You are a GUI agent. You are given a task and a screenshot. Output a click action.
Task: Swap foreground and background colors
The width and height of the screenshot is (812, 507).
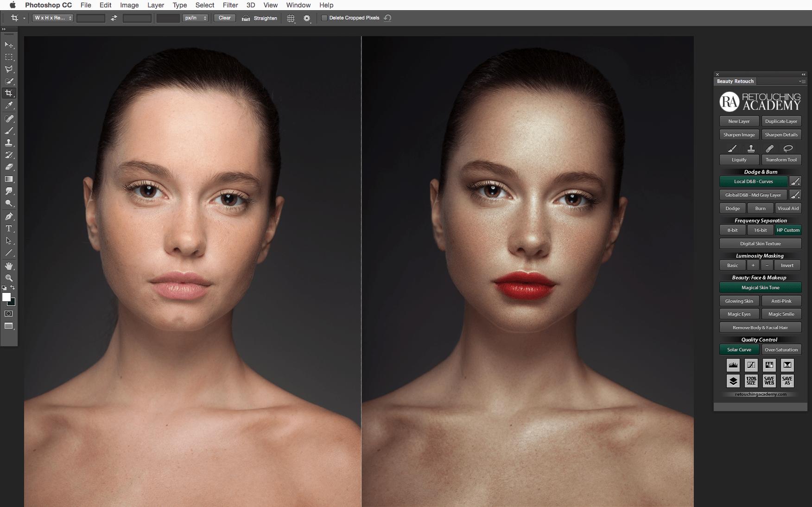13,288
